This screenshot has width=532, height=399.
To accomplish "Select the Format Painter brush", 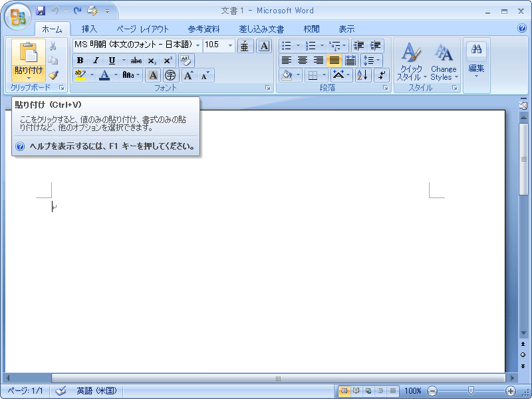I will (x=53, y=74).
